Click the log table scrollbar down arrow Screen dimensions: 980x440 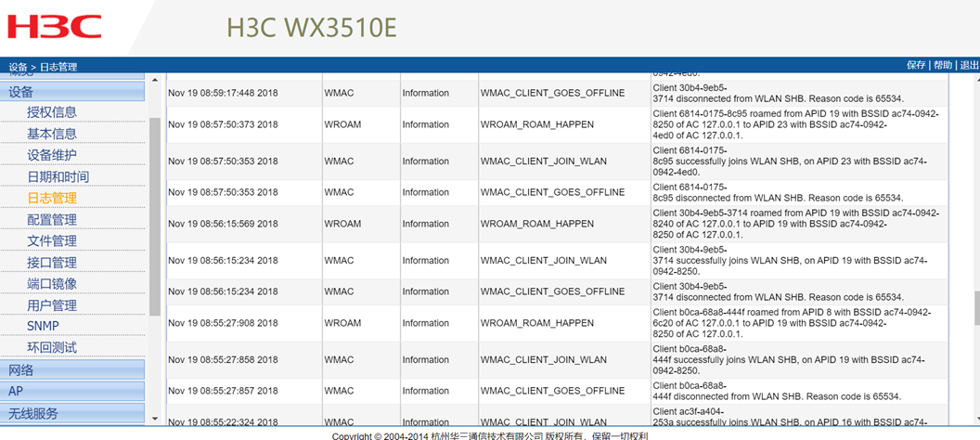point(977,420)
